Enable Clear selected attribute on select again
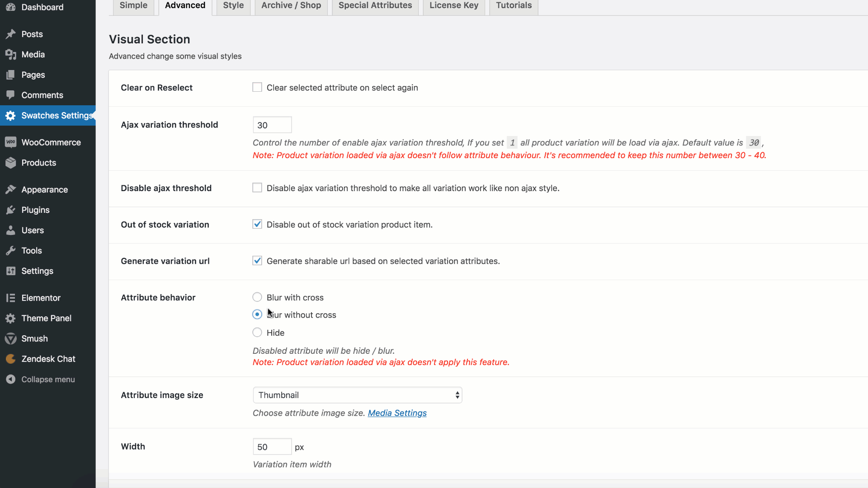The height and width of the screenshot is (488, 868). point(257,87)
